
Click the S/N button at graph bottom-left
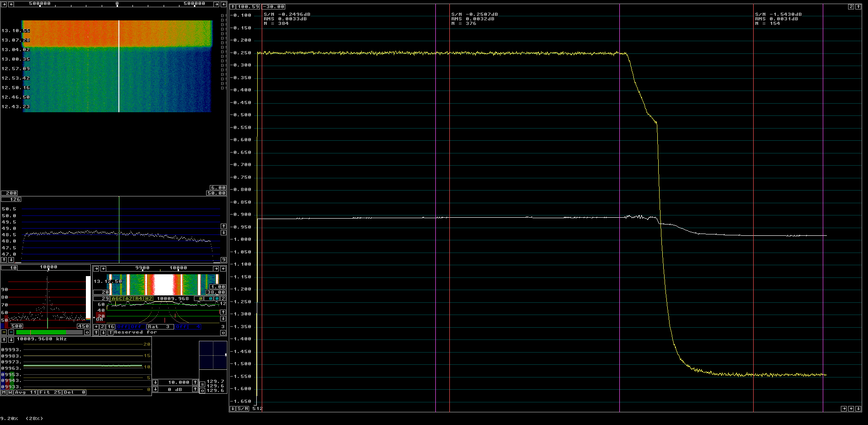pos(243,409)
